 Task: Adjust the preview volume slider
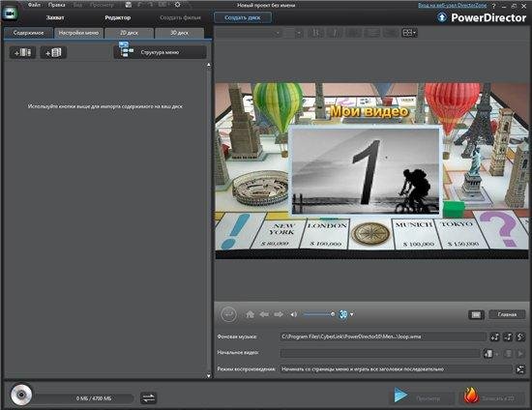pyautogui.click(x=318, y=314)
